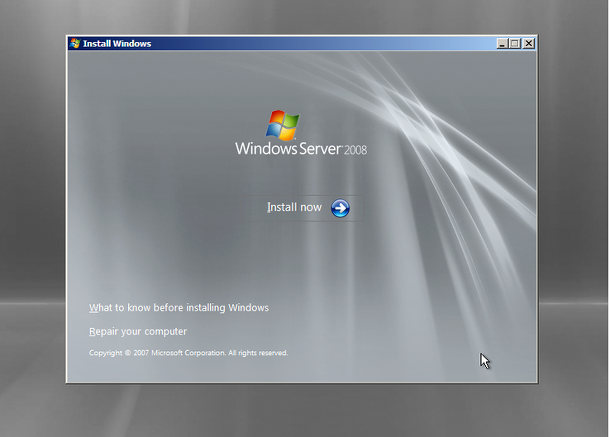Screen dimensions: 610x437
Task: Click the Install Windows title bar icon
Action: click(75, 43)
